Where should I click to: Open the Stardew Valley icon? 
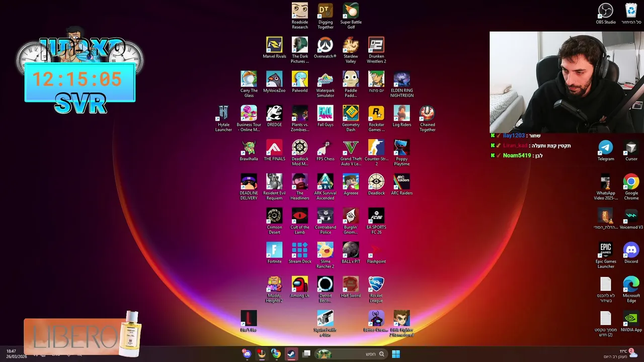pyautogui.click(x=351, y=50)
